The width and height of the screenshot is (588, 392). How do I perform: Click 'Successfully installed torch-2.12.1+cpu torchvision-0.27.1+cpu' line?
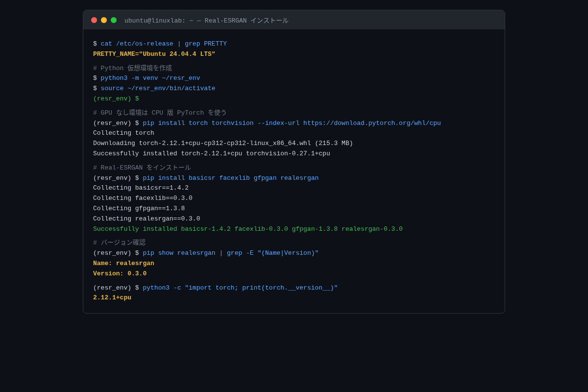coord(212,154)
